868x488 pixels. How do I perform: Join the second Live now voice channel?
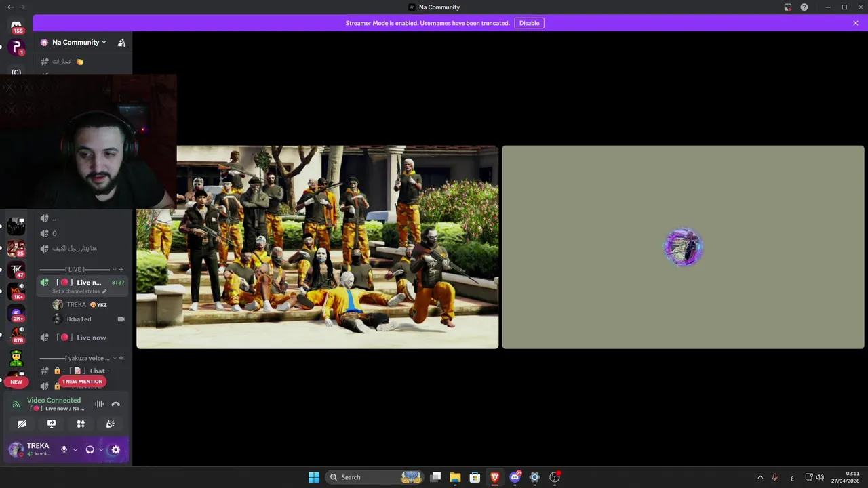pos(83,338)
